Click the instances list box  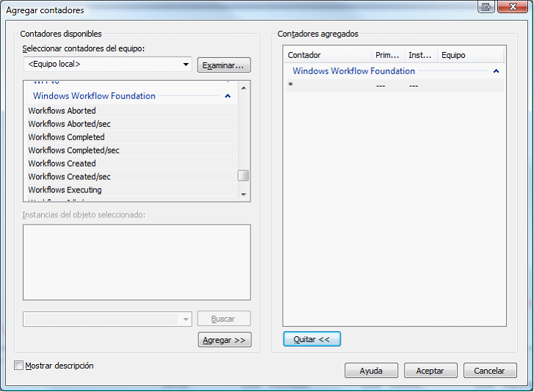coord(137,262)
